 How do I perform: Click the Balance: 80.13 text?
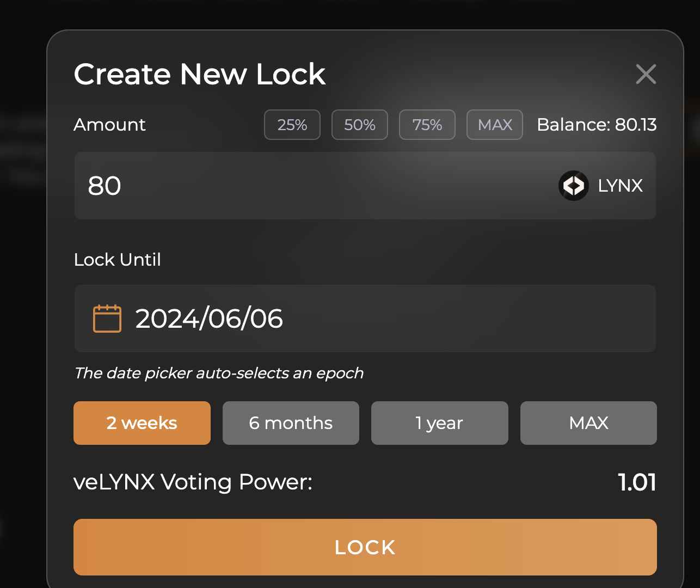tap(597, 125)
